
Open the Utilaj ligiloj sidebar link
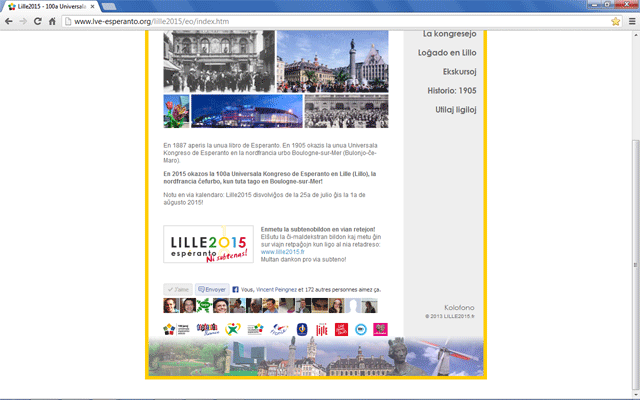tap(456, 109)
